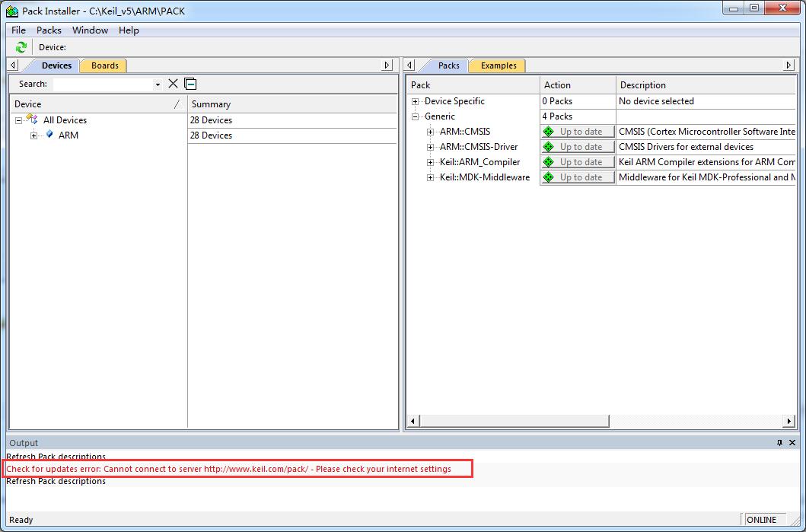The image size is (806, 532).
Task: Open the Help menu
Action: (x=129, y=30)
